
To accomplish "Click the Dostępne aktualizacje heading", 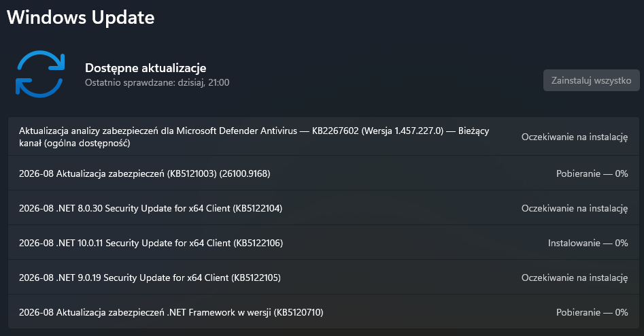I will [x=146, y=68].
